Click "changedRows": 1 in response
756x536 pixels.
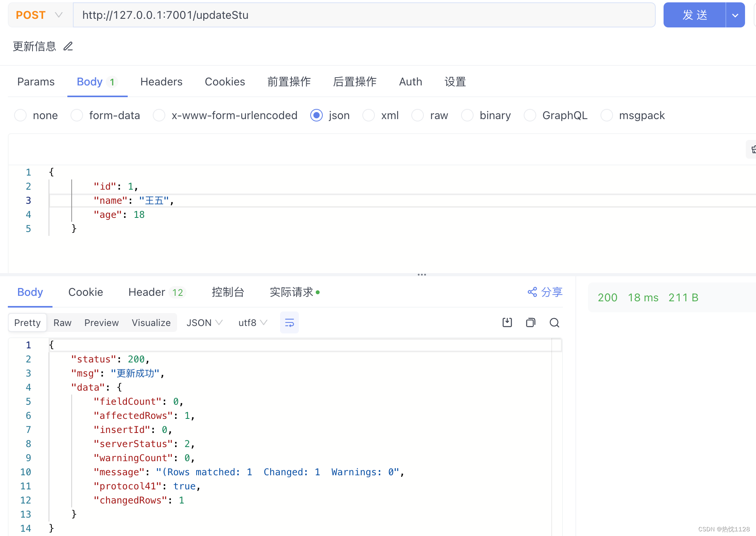click(139, 500)
